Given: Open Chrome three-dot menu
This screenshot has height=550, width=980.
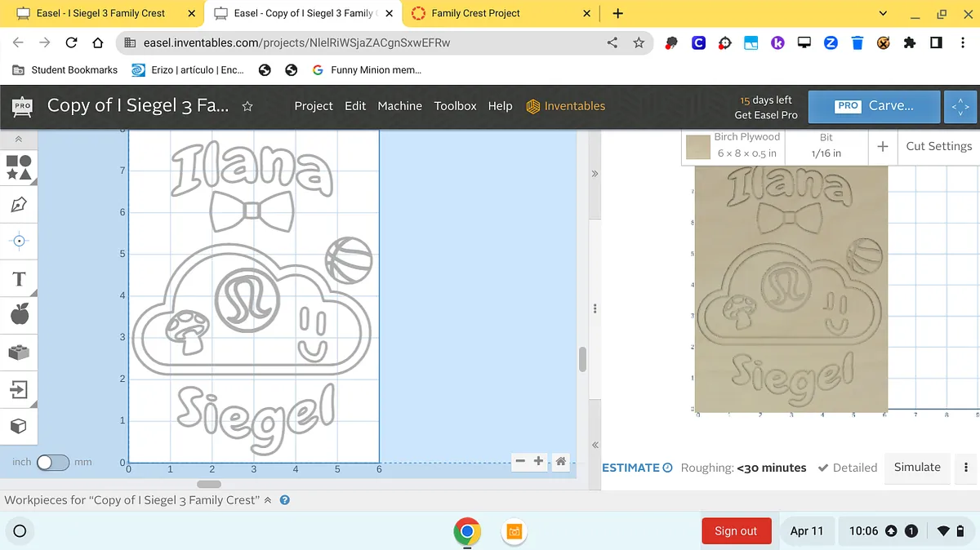Looking at the screenshot, I should [962, 43].
